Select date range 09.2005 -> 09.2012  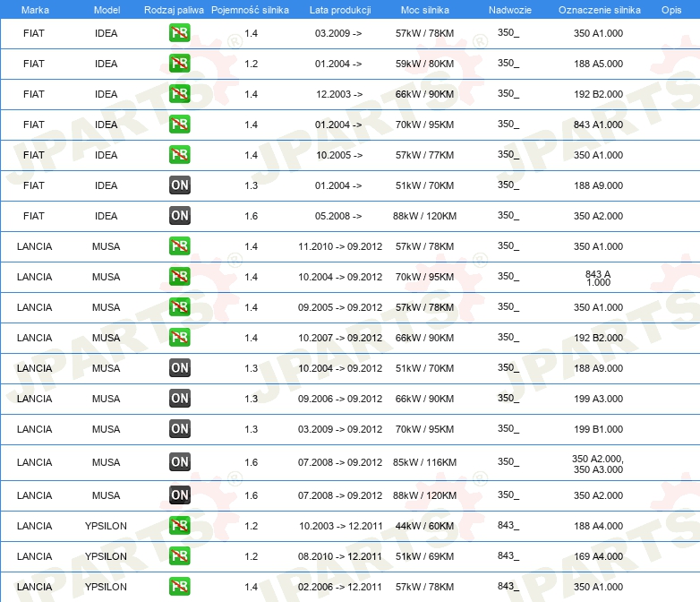340,307
